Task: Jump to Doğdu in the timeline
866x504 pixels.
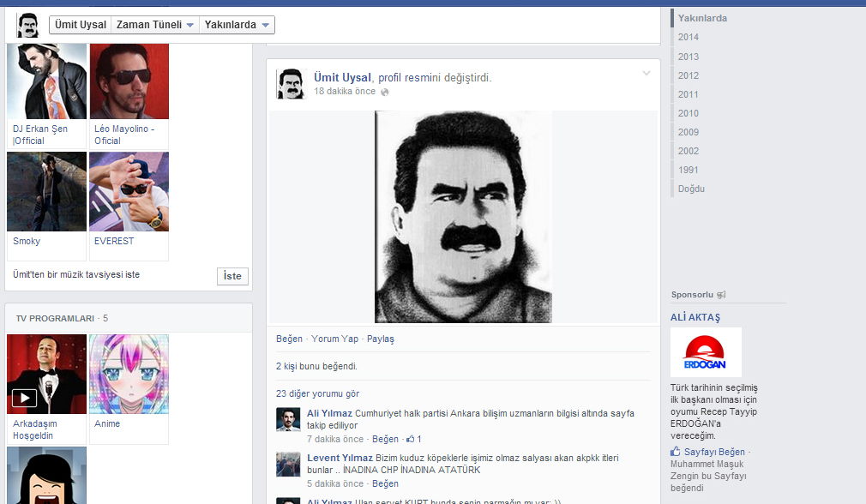Action: [691, 189]
